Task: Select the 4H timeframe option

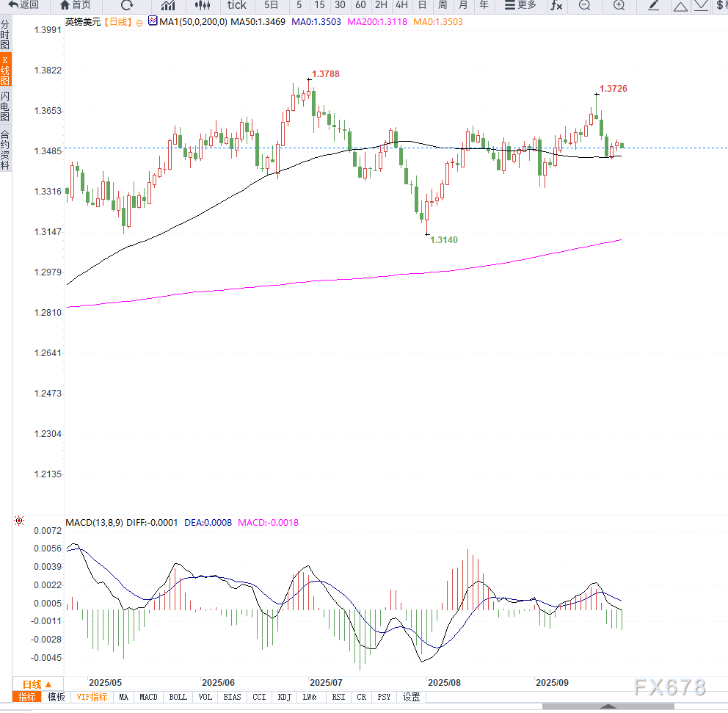Action: pyautogui.click(x=401, y=6)
